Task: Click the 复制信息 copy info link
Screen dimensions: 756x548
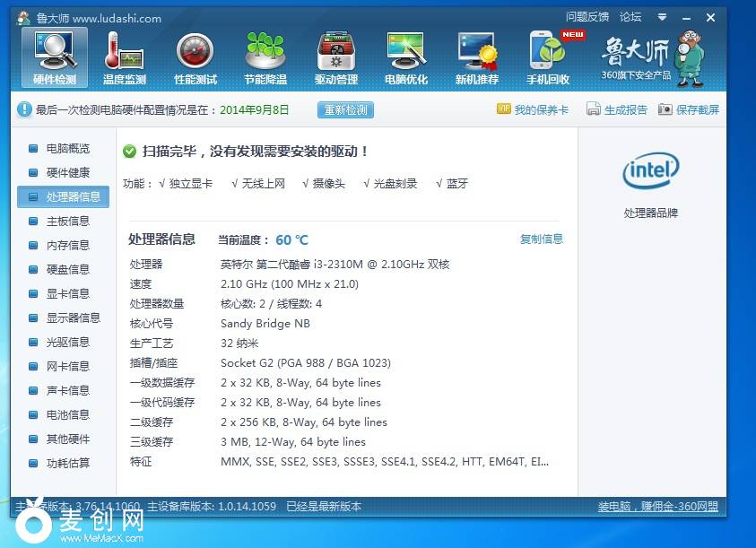Action: 542,239
